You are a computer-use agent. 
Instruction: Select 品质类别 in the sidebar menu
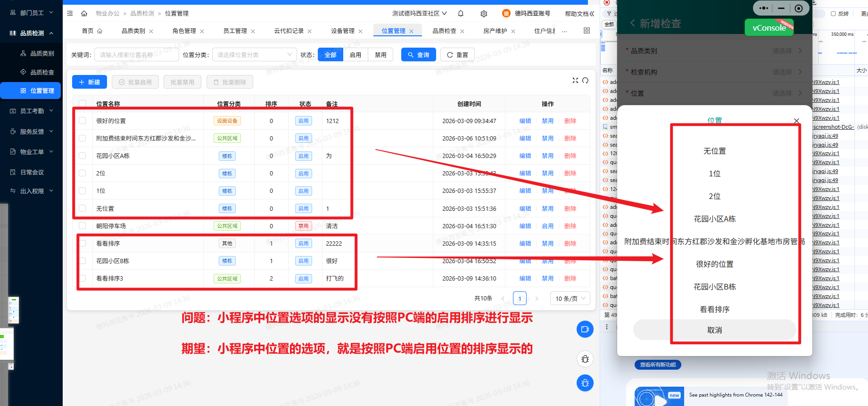[x=42, y=54]
